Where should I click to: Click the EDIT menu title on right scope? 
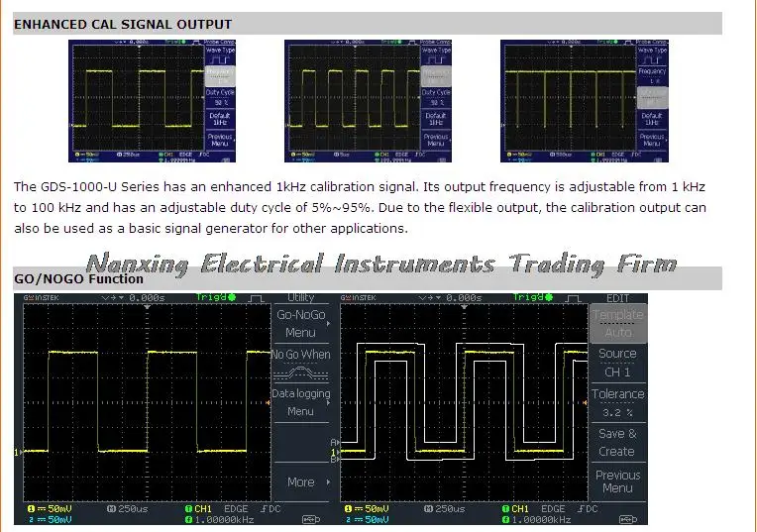(618, 298)
